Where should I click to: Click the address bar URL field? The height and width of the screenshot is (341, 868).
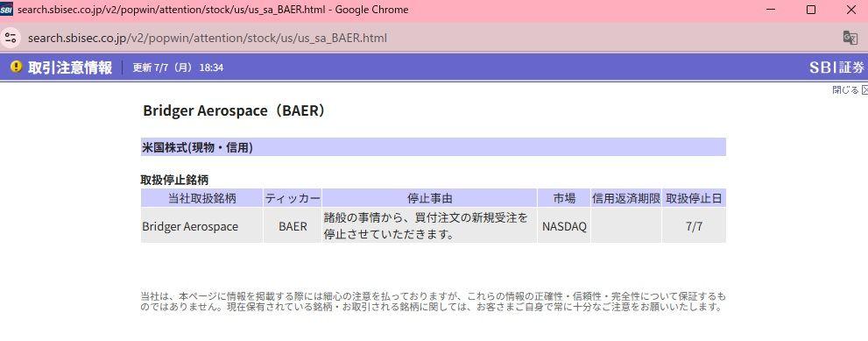click(x=208, y=38)
